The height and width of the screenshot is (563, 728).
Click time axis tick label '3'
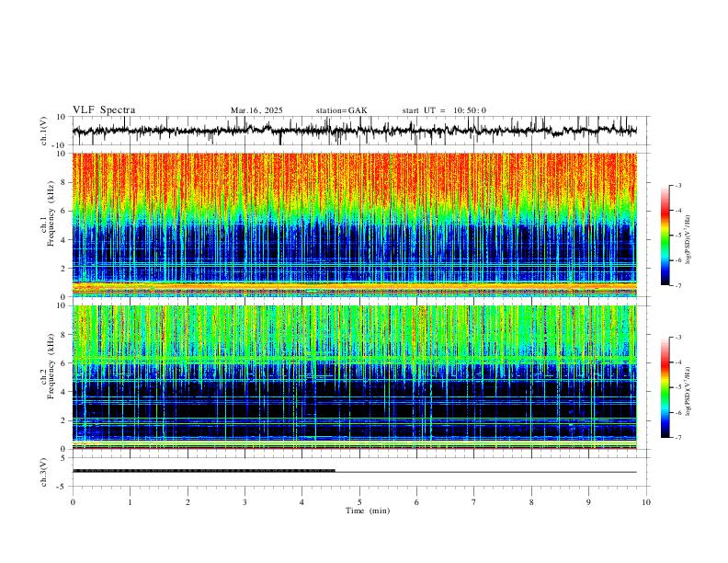(x=245, y=502)
